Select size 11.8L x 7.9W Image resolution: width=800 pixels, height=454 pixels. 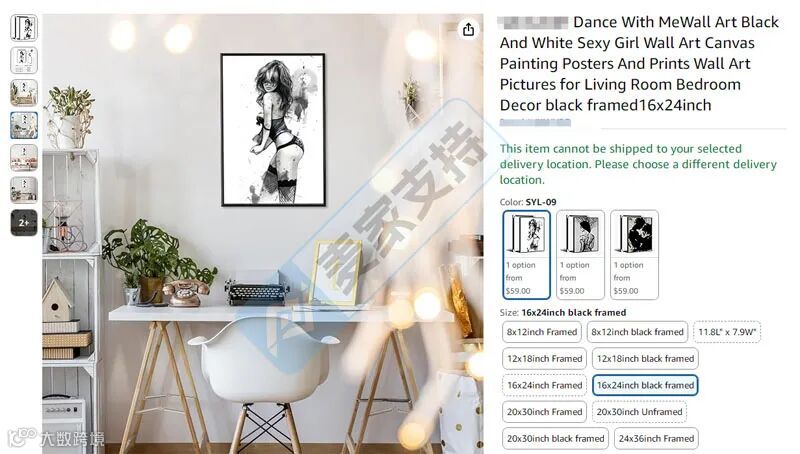(x=727, y=332)
